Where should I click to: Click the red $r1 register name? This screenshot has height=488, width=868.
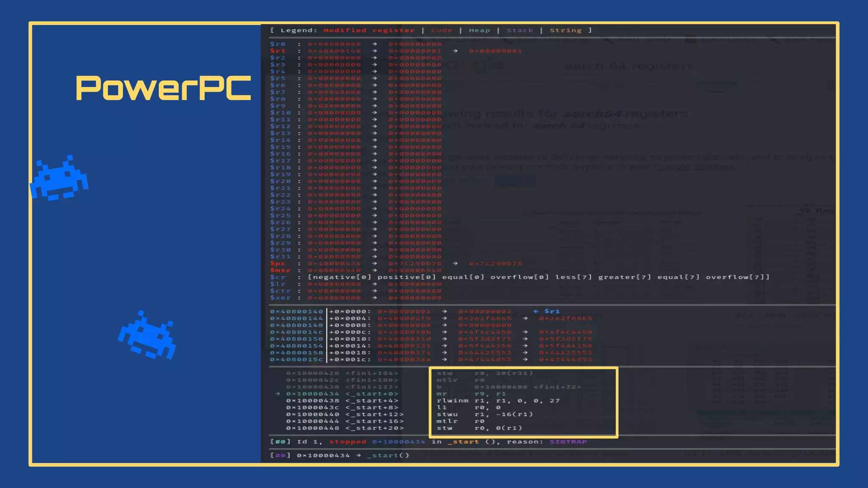coord(278,51)
